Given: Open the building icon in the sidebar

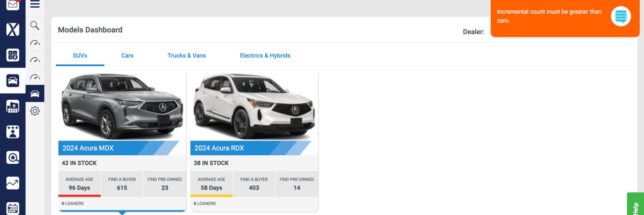Looking at the screenshot, I should 13,106.
